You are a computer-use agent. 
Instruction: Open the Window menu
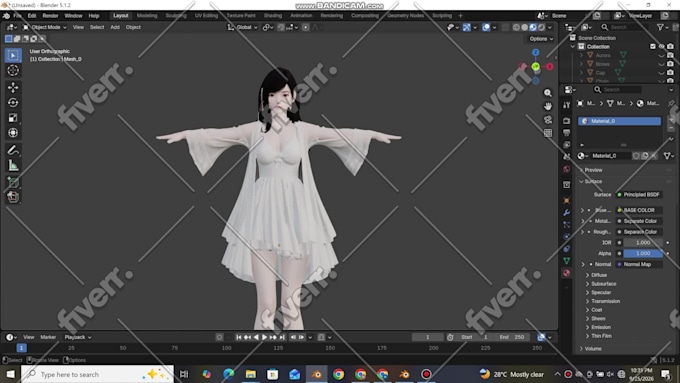pyautogui.click(x=73, y=16)
